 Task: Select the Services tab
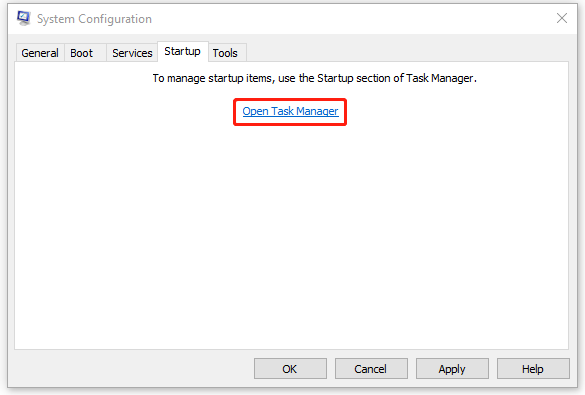pyautogui.click(x=132, y=53)
